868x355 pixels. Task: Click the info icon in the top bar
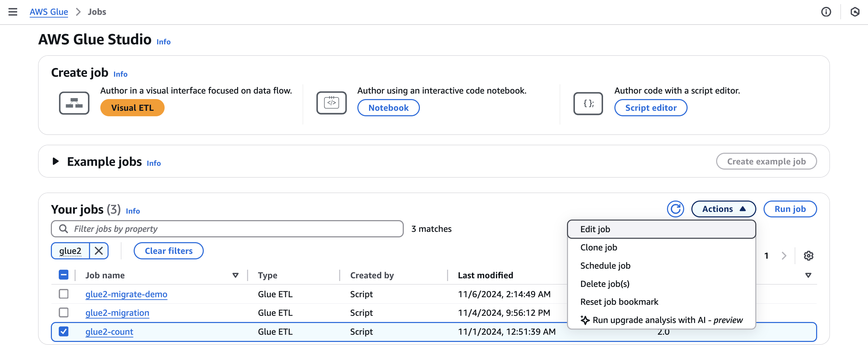(826, 12)
